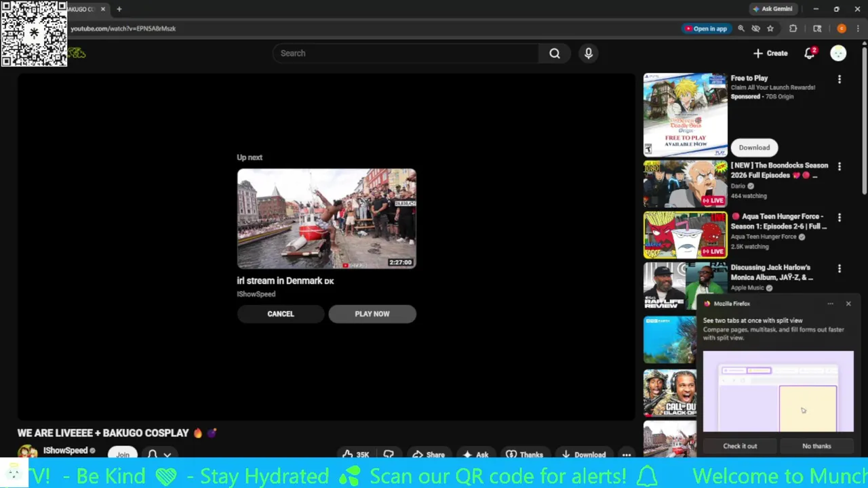Click the IShowSpeed channel name below video
Screen dimensions: 868x488
(65, 451)
